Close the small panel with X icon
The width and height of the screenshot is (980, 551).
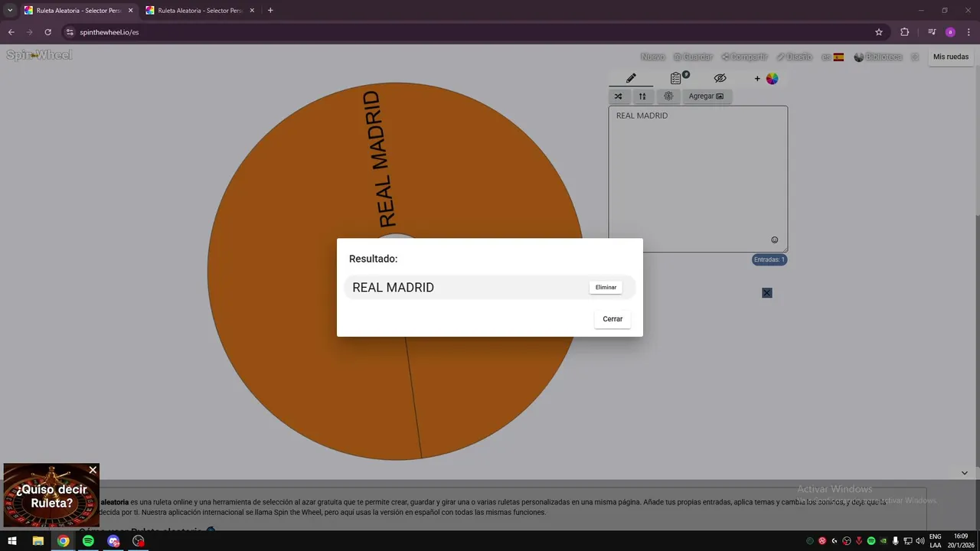point(767,292)
